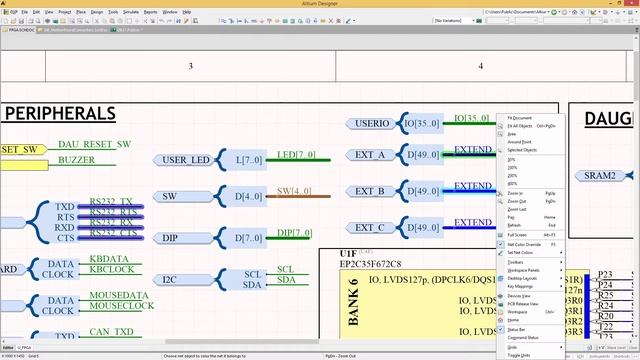Choose Selected Objects zoom entry
Viewport: 640px width, 360px height.
(x=531, y=150)
